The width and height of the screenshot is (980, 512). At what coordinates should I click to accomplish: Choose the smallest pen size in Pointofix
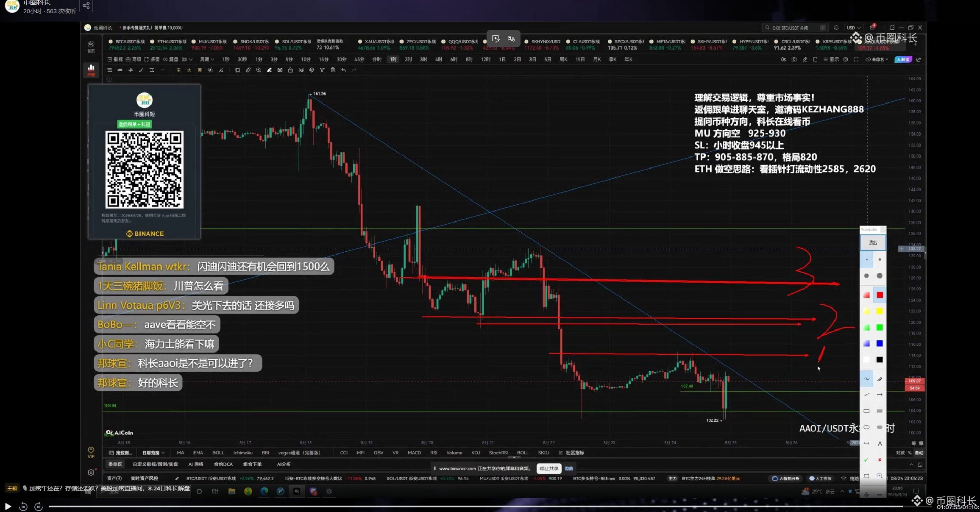(866, 259)
